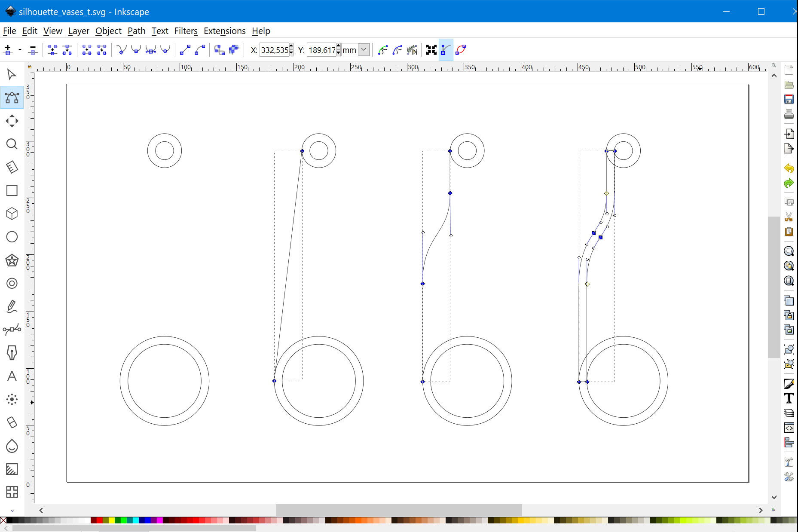
Task: Expand the title bar overflow chevron
Action: [x=794, y=12]
